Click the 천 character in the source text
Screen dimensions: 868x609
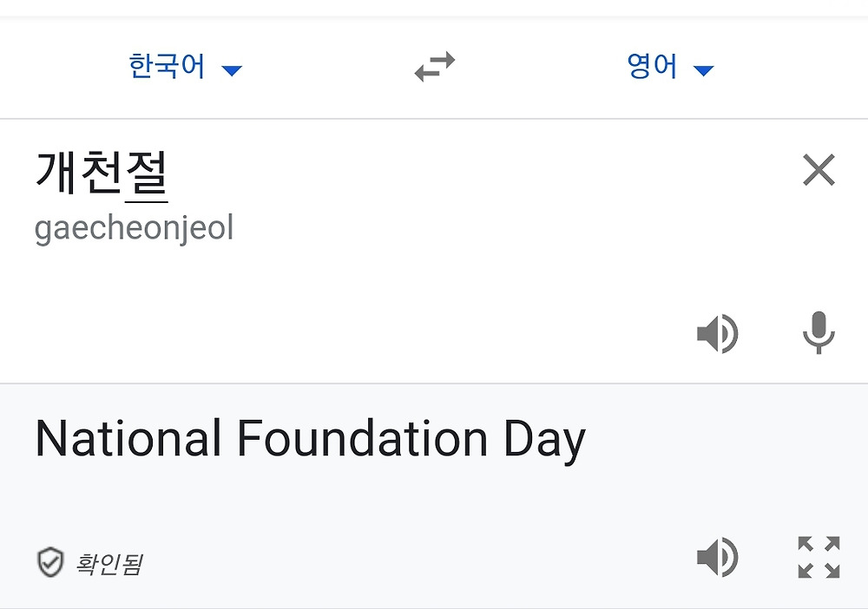pyautogui.click(x=102, y=171)
